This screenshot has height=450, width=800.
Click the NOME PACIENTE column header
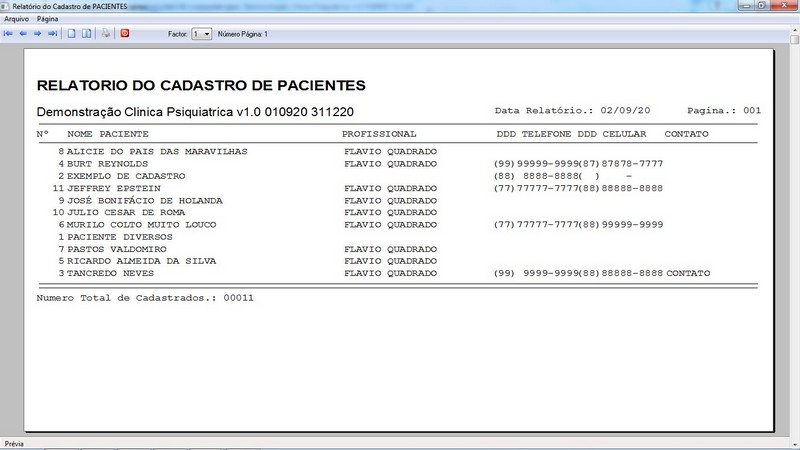108,134
